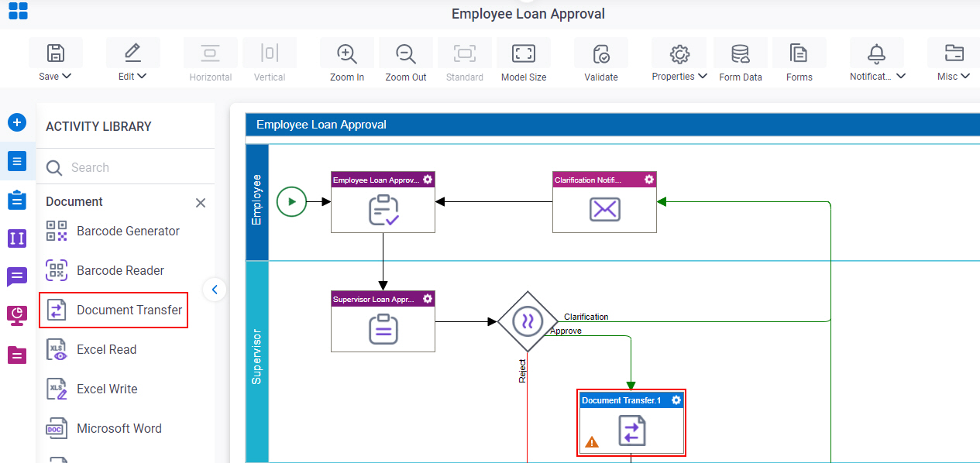980x463 pixels.
Task: Select the blue list sidebar icon
Action: tap(17, 161)
